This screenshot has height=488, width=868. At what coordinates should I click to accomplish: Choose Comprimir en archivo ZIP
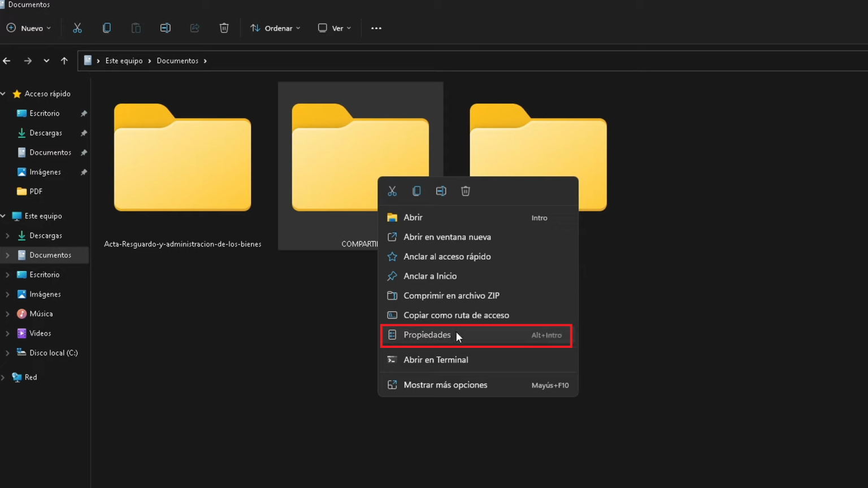click(x=478, y=295)
